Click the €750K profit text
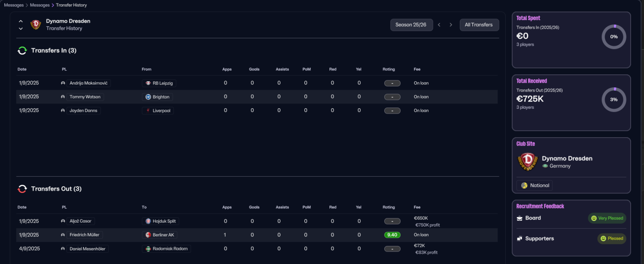The image size is (644, 264). [x=428, y=225]
